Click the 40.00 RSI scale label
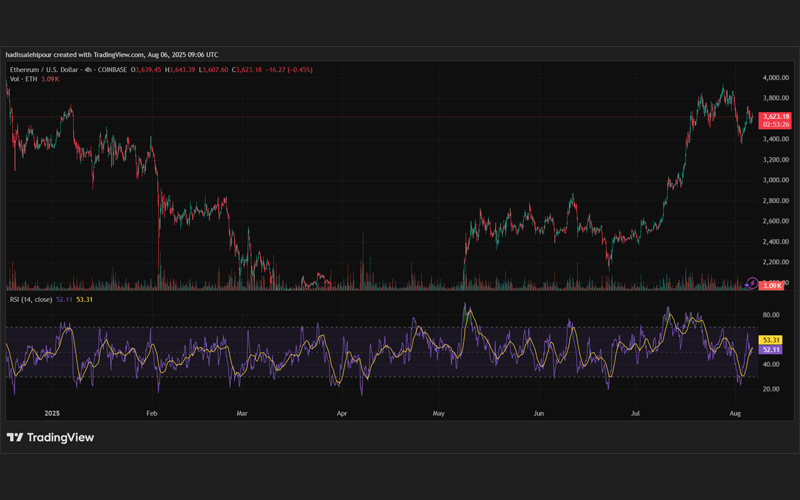The image size is (800, 500). [x=771, y=364]
